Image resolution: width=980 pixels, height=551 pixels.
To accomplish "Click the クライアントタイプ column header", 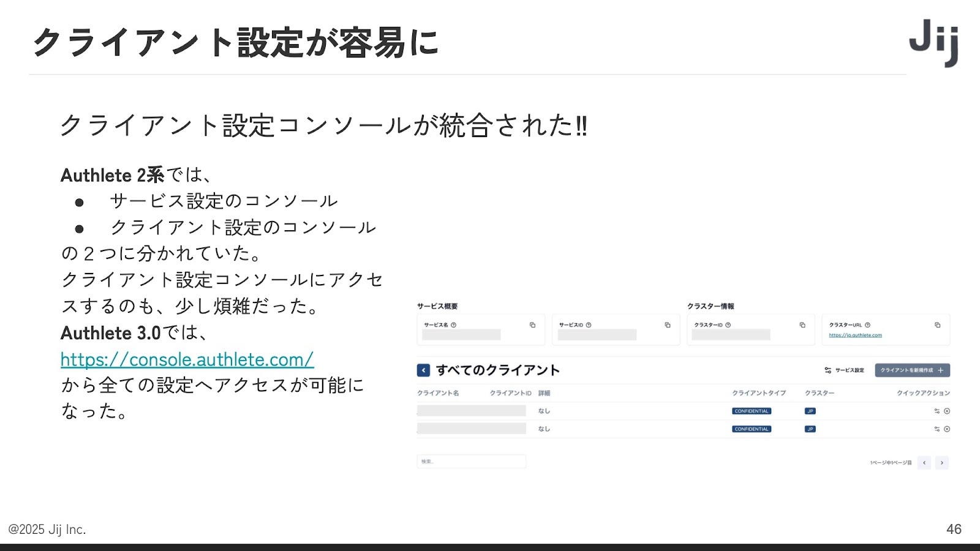I will [x=759, y=393].
